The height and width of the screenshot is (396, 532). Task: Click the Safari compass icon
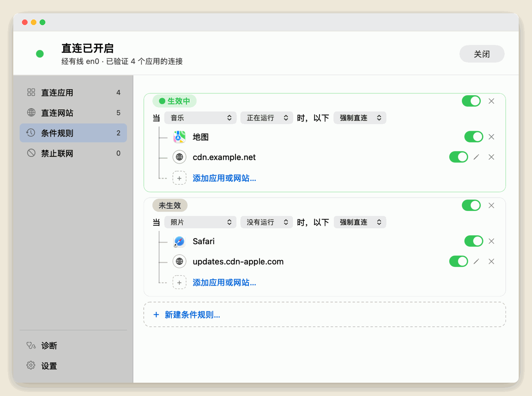[179, 241]
